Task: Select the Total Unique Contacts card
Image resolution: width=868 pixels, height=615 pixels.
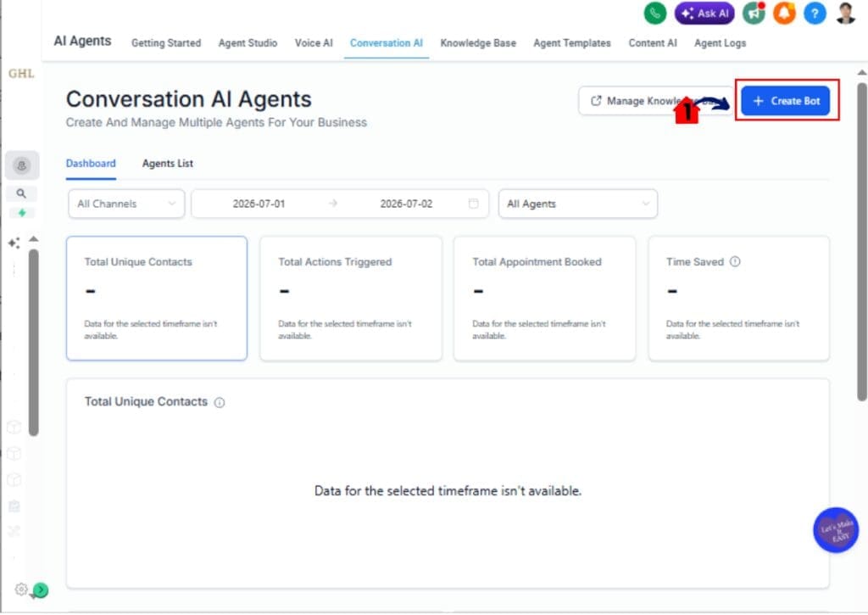Action: coord(157,299)
